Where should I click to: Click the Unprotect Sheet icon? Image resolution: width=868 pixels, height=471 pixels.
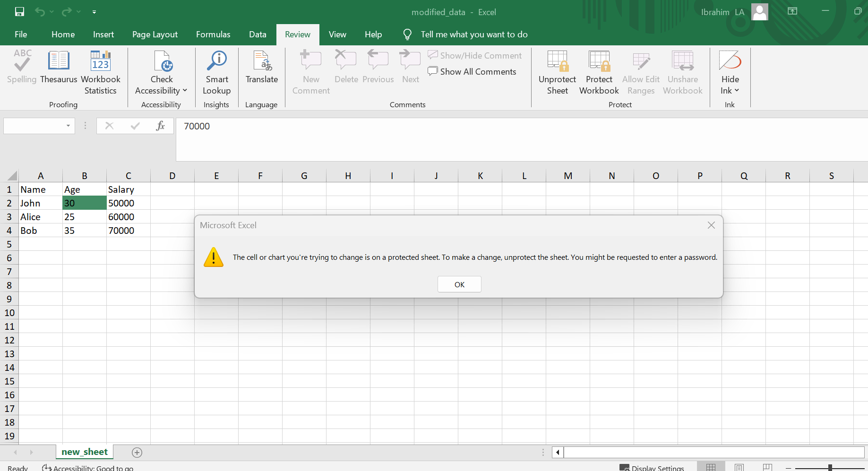(x=557, y=61)
